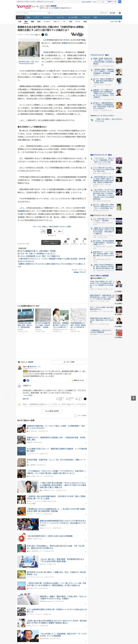Share 石川一郎 comment on Facebook

pos(28,380)
